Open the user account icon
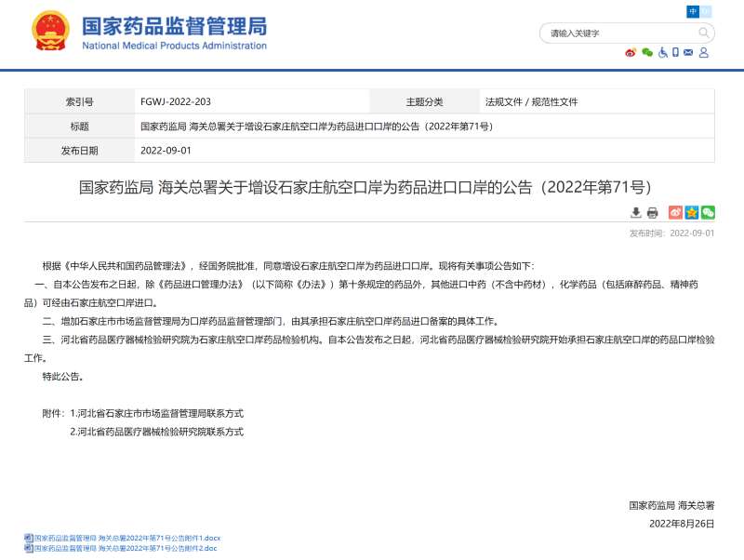Screen dimensions: 744x560 (704, 53)
